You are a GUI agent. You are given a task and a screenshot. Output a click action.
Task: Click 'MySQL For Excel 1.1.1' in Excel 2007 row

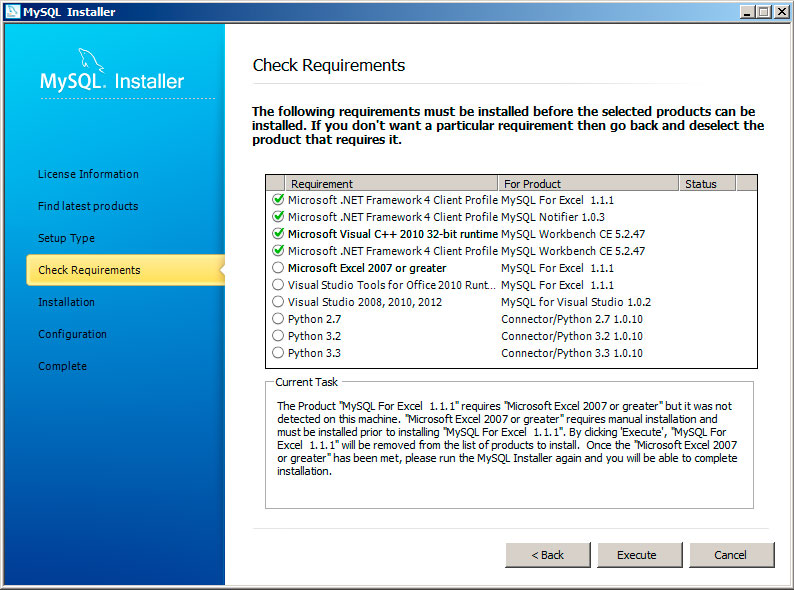click(x=558, y=268)
